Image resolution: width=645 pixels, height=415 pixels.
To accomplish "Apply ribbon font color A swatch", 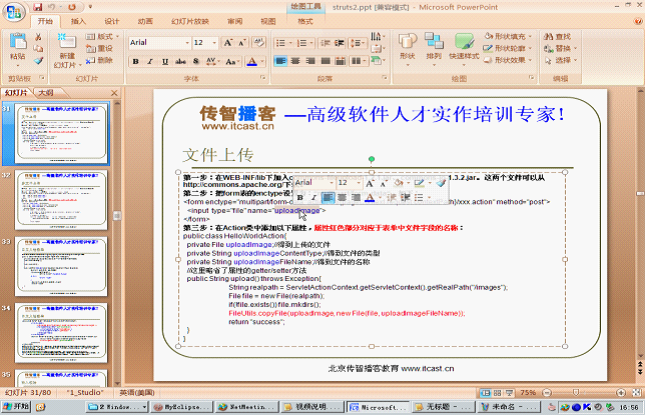I will (x=252, y=62).
